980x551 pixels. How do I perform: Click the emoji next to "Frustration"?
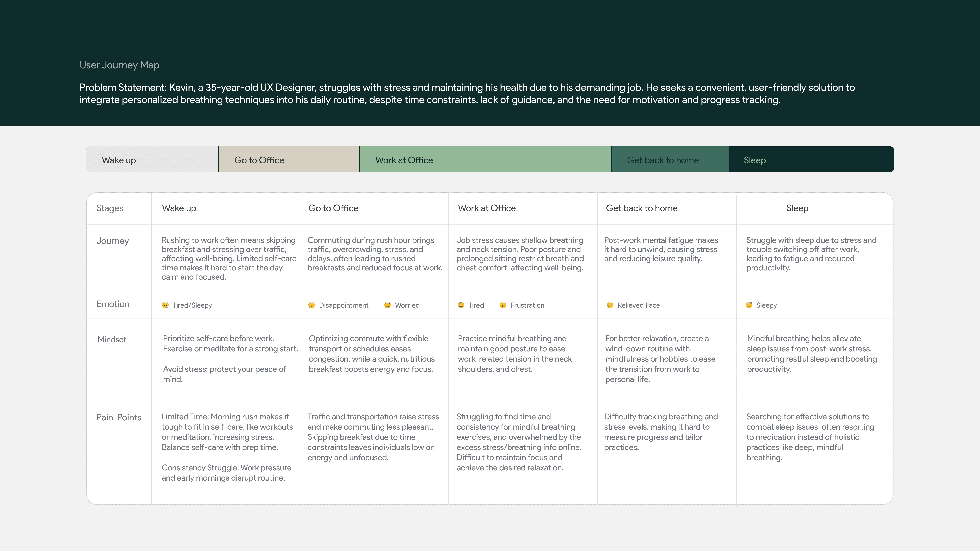(x=503, y=305)
